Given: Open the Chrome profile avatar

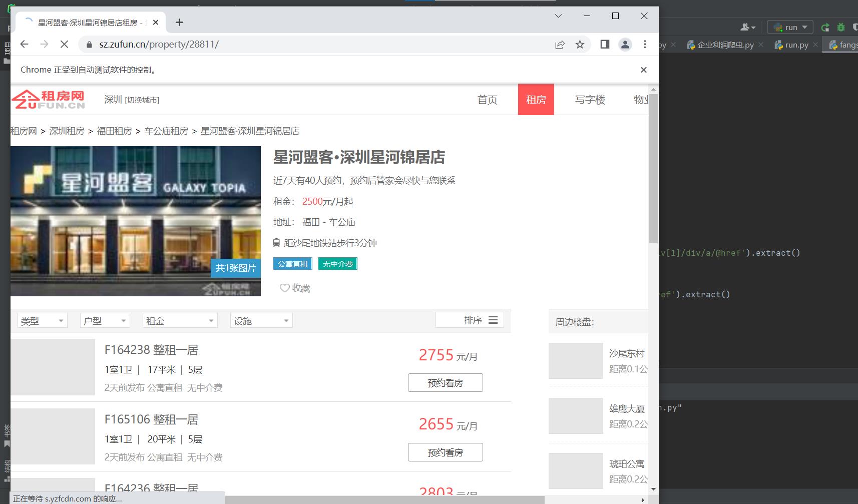Looking at the screenshot, I should (625, 45).
